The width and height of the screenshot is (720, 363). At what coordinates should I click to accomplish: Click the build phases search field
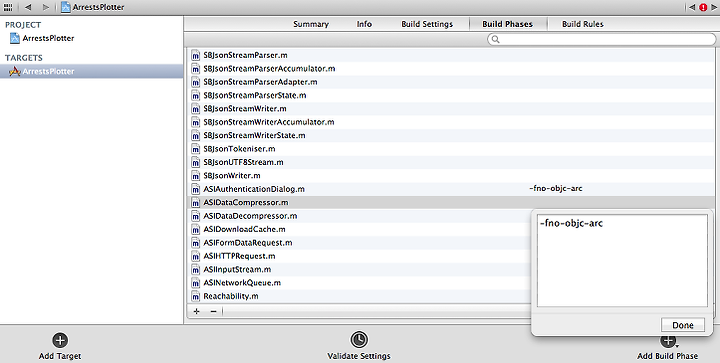[x=602, y=39]
